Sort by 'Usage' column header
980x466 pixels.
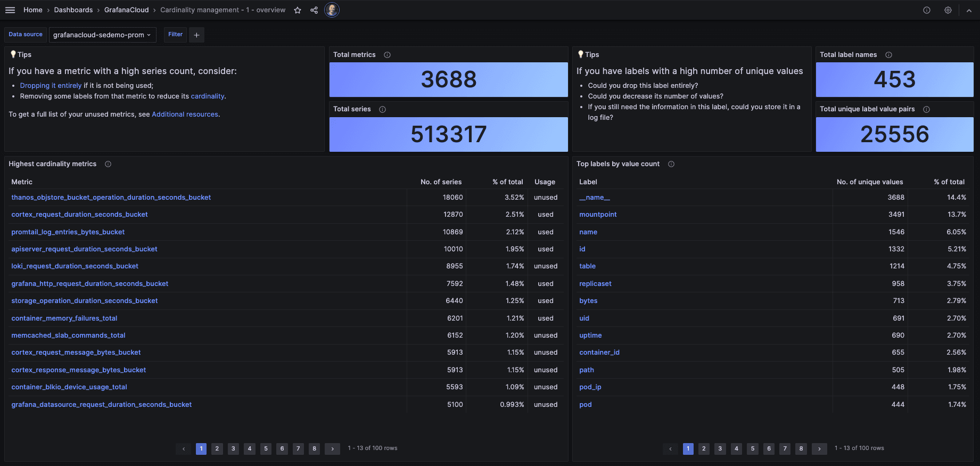click(x=545, y=182)
